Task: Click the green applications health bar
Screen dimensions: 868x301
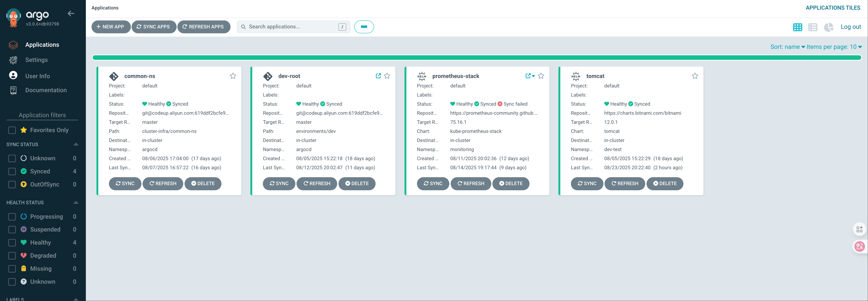Action: click(477, 58)
